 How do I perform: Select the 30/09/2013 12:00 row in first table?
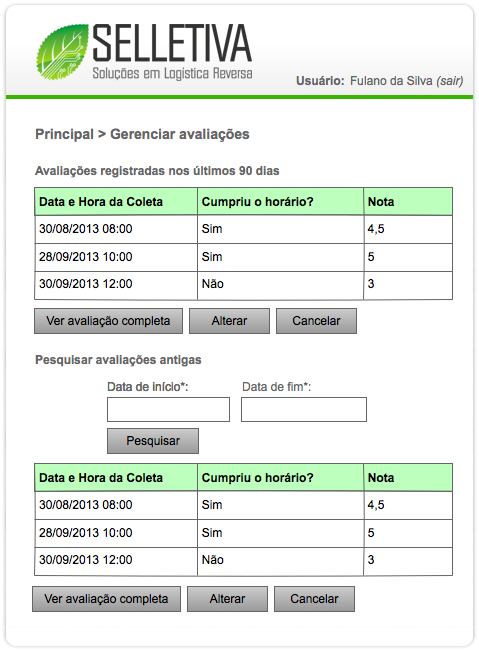point(243,285)
